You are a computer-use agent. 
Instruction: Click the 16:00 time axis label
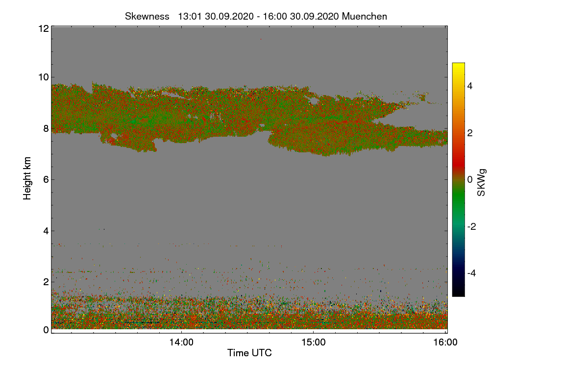coord(446,343)
